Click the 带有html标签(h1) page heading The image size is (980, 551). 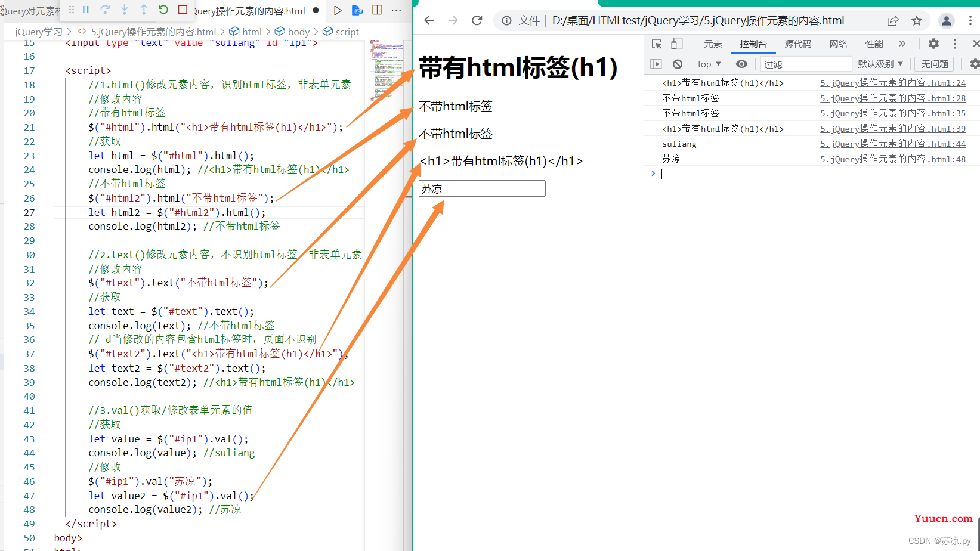(518, 67)
